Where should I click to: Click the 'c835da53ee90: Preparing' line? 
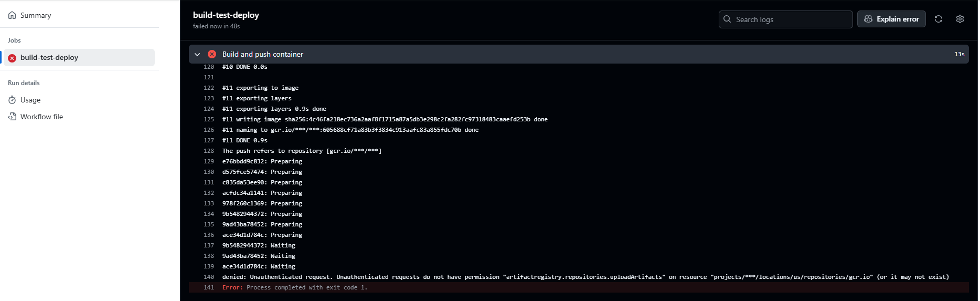coord(262,182)
